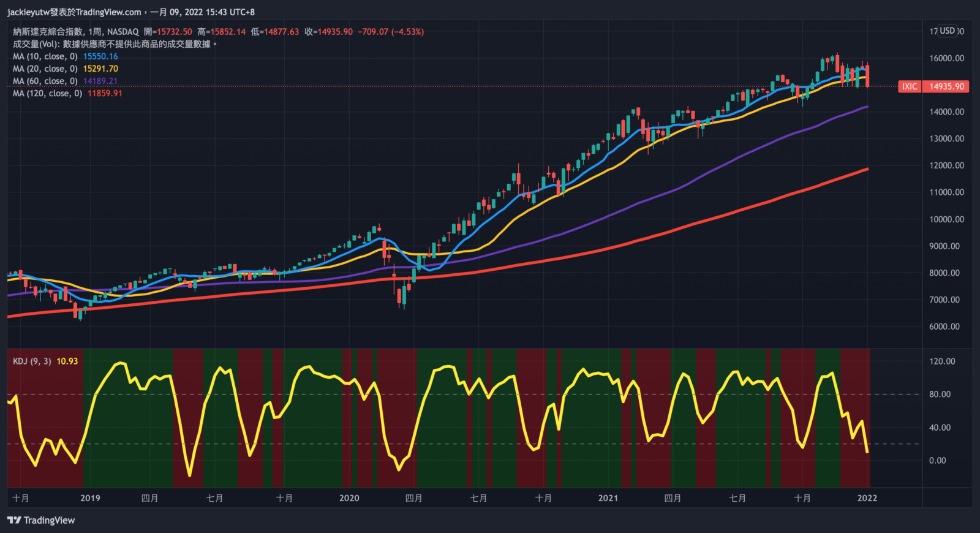Click the red MA 120 value 11859.91

pyautogui.click(x=105, y=93)
